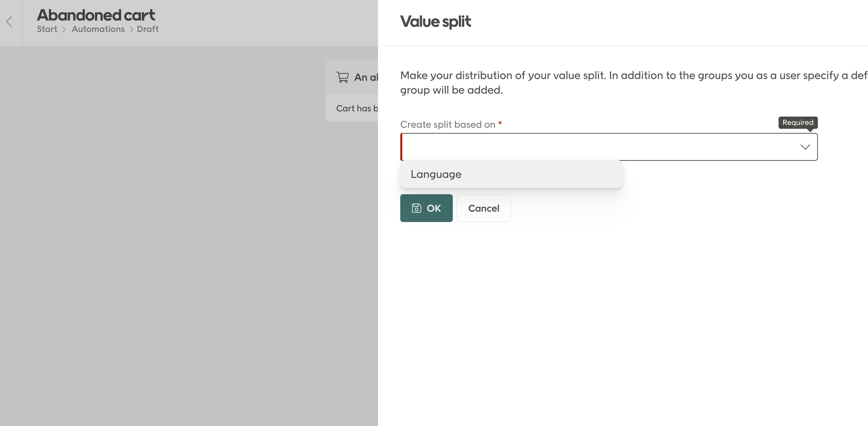Click the shopping cart icon on the trigger card
868x426 pixels.
[x=342, y=77]
